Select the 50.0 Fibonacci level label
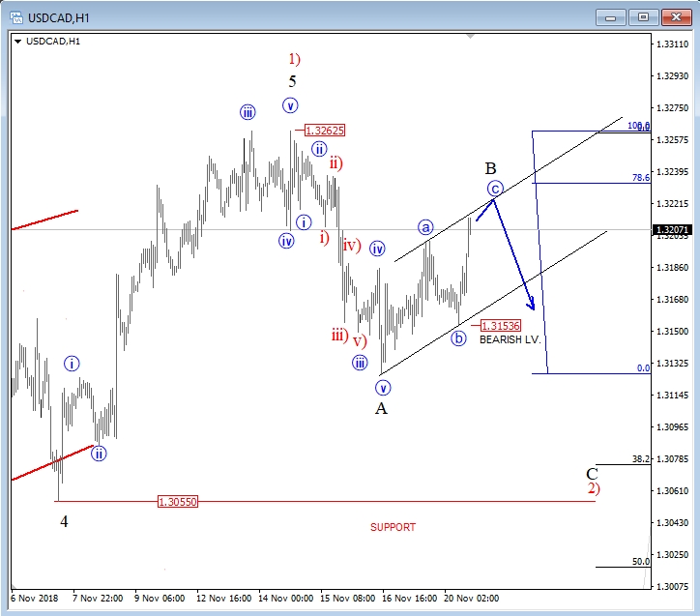Screen dimensions: 700x616 point(641,561)
